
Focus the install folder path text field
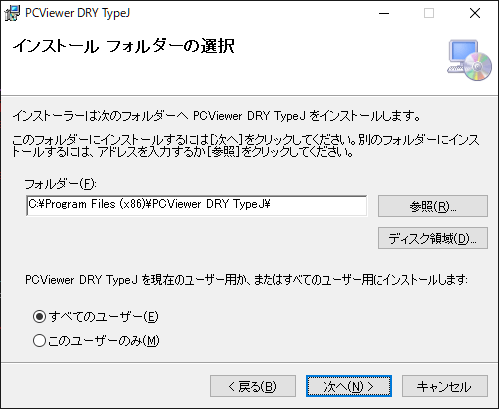[x=197, y=206]
